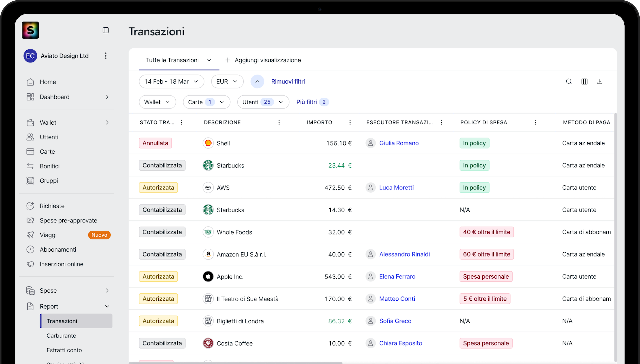Screen dimensions: 640x364
Task: Open the 14 Feb - 18 Mar date dropdown
Action: coord(171,82)
